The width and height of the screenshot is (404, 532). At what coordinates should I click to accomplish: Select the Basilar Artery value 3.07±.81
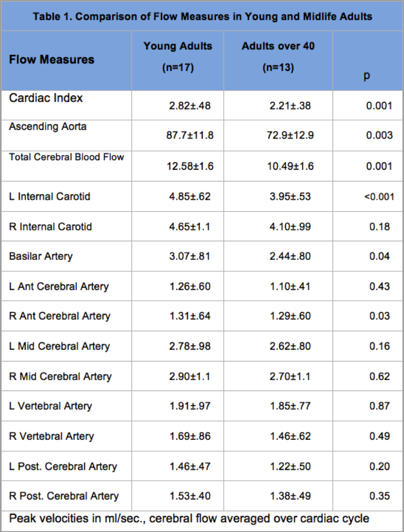pos(190,256)
